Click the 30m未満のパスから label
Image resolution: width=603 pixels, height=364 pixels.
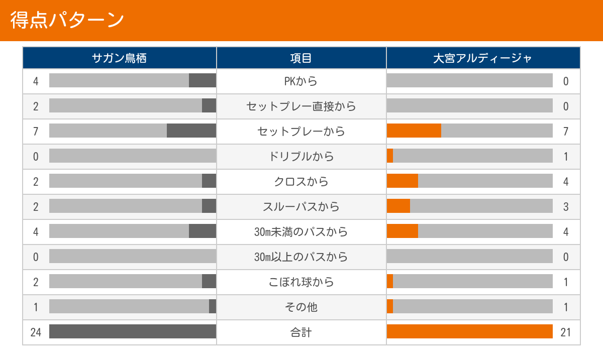301,232
